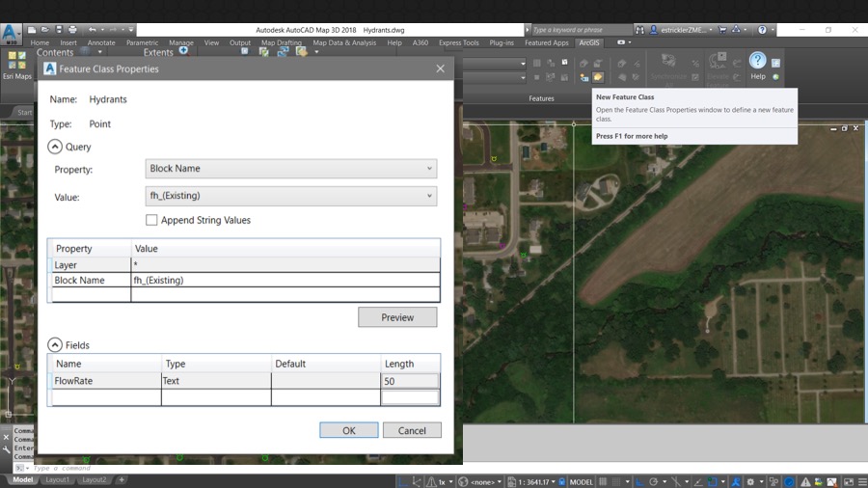Toggle ortho mode in status bar
This screenshot has width=868, height=488.
639,482
